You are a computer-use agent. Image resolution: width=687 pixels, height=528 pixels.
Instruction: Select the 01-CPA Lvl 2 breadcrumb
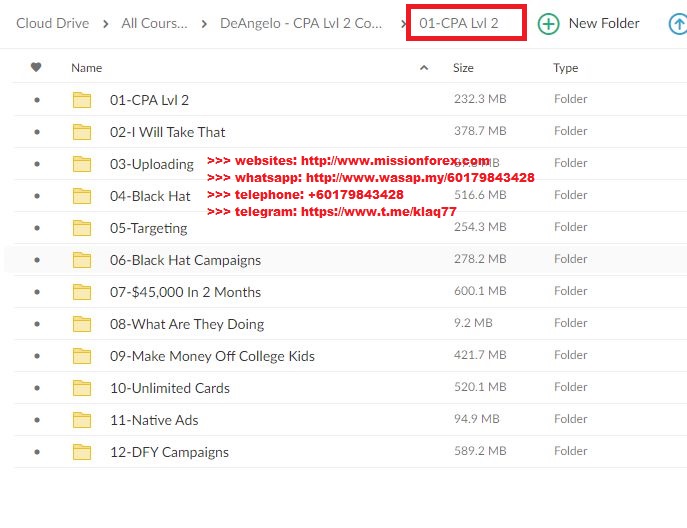coord(459,23)
